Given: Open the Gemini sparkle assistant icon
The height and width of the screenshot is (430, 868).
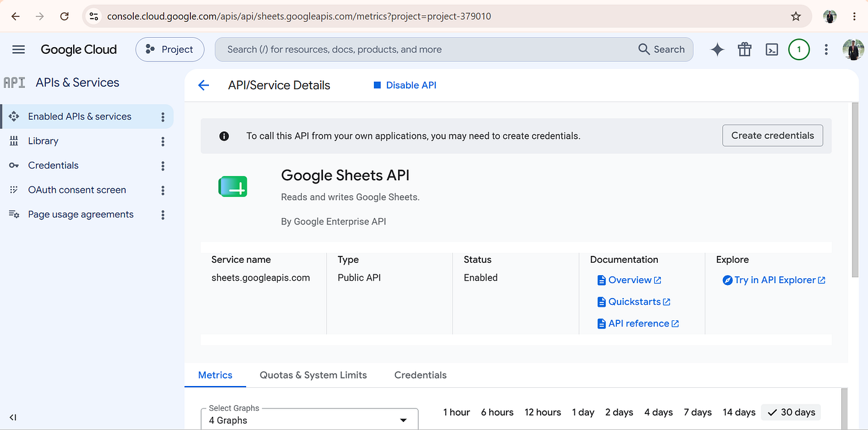Looking at the screenshot, I should pyautogui.click(x=717, y=50).
